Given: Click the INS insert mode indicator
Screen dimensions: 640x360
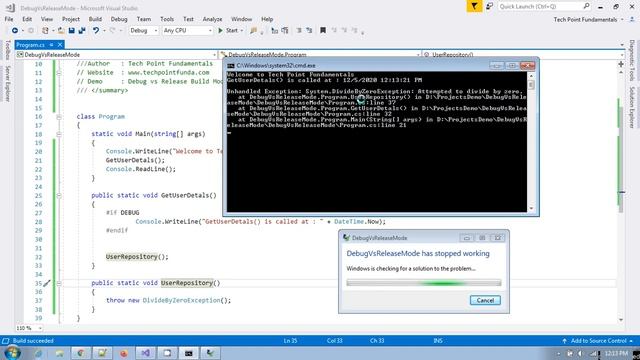Looking at the screenshot, I should [438, 341].
